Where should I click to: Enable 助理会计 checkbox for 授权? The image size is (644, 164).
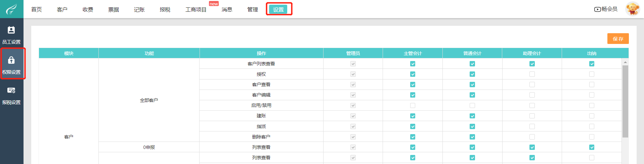[x=532, y=74]
